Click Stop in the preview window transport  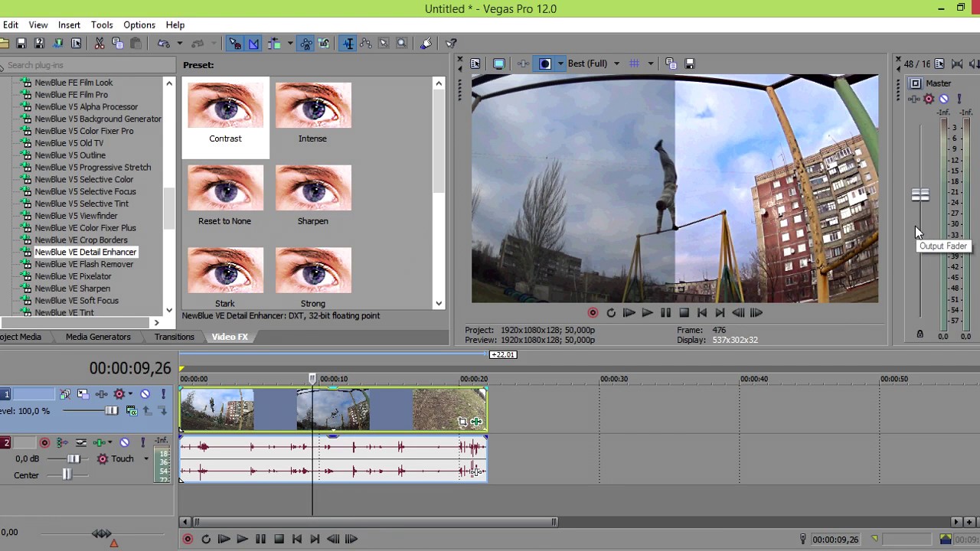(684, 312)
